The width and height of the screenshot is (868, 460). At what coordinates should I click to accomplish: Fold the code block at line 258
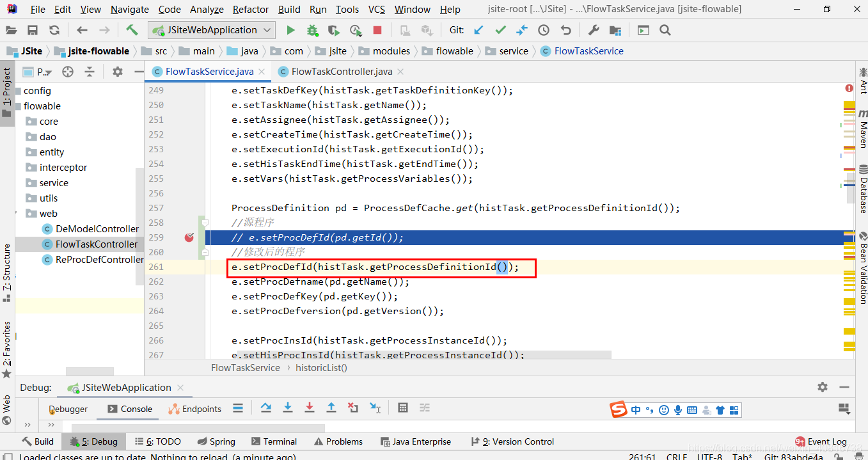pyautogui.click(x=205, y=223)
